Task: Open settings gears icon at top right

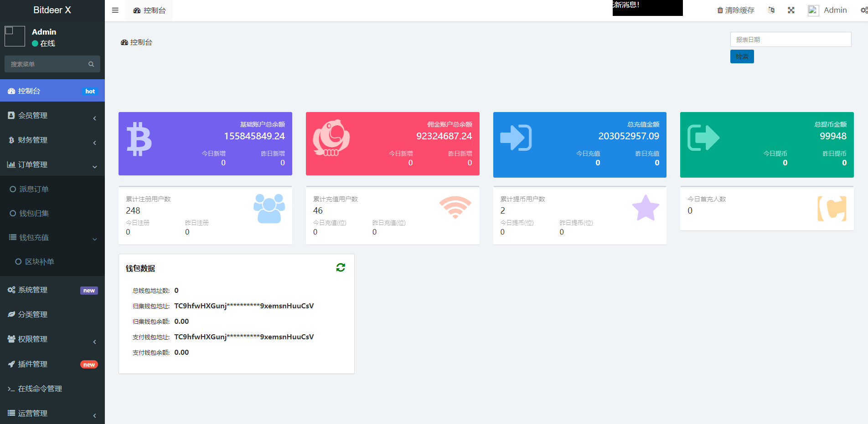Action: (x=864, y=10)
